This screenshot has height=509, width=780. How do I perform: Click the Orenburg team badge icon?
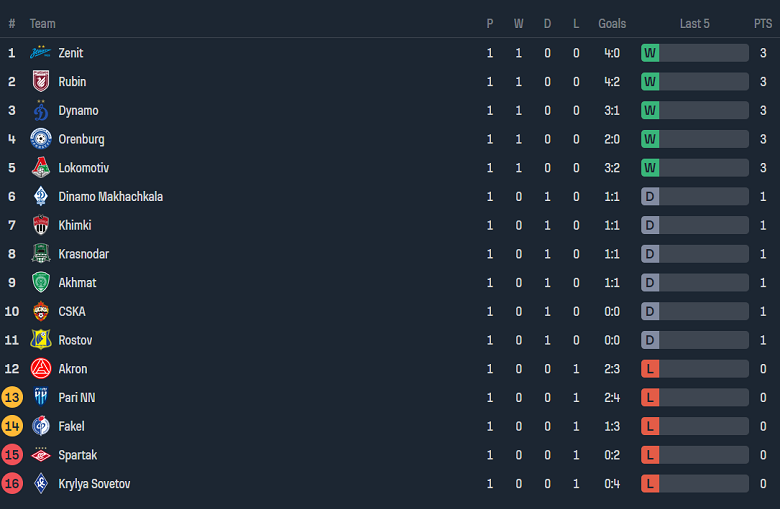(x=41, y=139)
